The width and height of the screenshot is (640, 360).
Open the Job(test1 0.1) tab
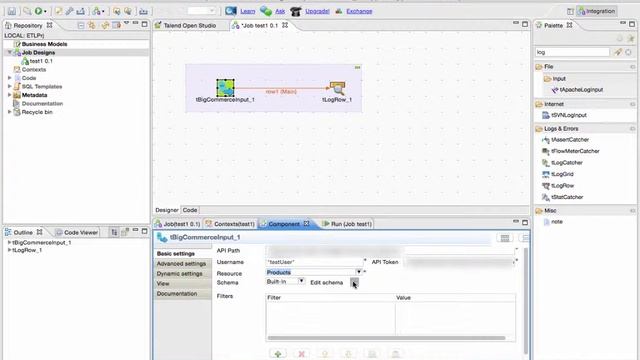[x=178, y=224]
